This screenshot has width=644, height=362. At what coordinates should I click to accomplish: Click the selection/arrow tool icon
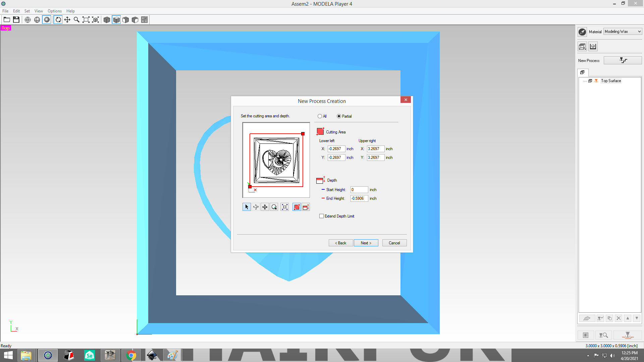(x=247, y=207)
